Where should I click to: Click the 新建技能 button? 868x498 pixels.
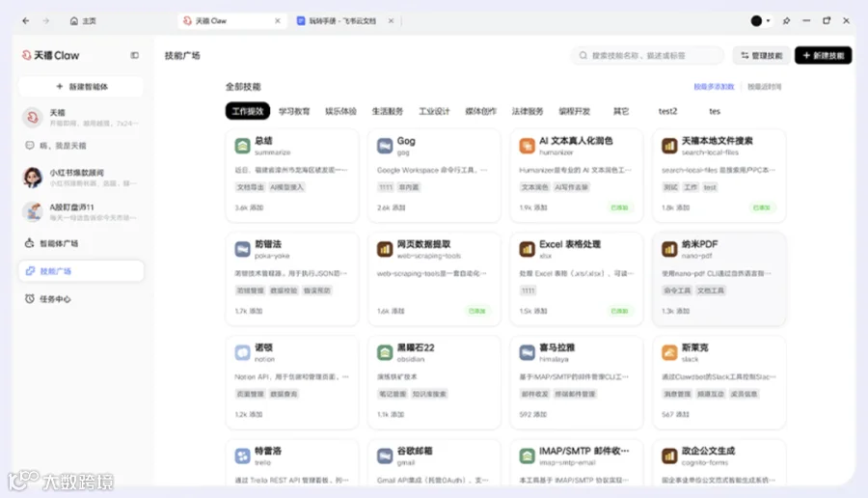coord(824,55)
